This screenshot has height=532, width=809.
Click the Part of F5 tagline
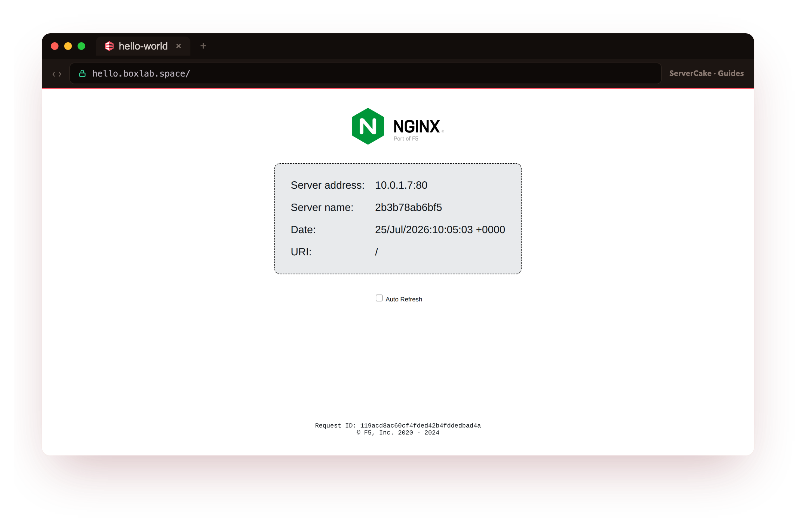(406, 138)
